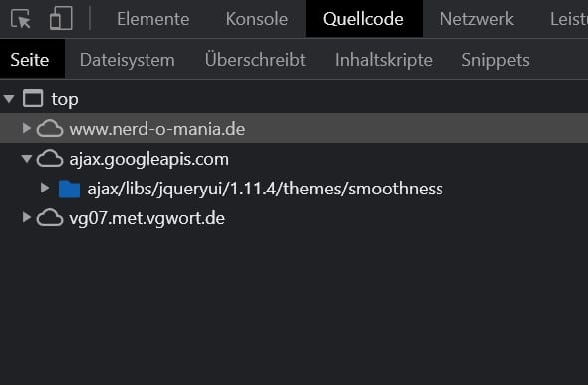Image resolution: width=588 pixels, height=385 pixels.
Task: Expand the www.nerd-o-mania.de node
Action: point(27,128)
